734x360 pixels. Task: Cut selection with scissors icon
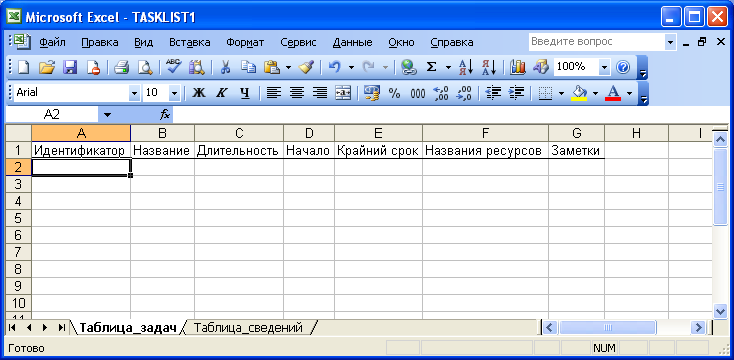pos(225,67)
